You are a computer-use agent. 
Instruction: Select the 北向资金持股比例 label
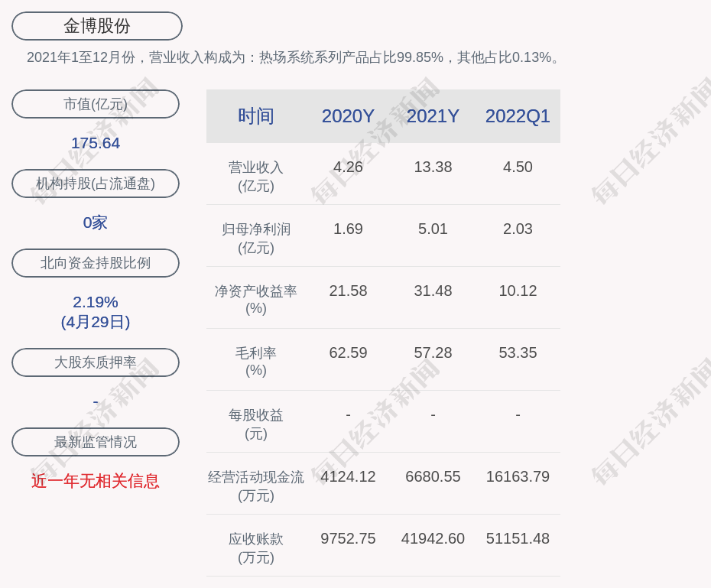point(96,263)
